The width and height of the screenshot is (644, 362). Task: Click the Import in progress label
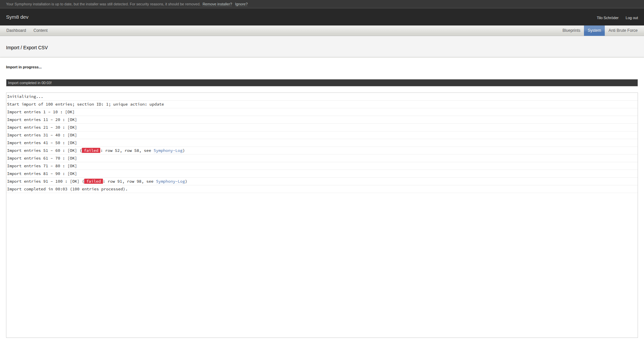point(24,67)
